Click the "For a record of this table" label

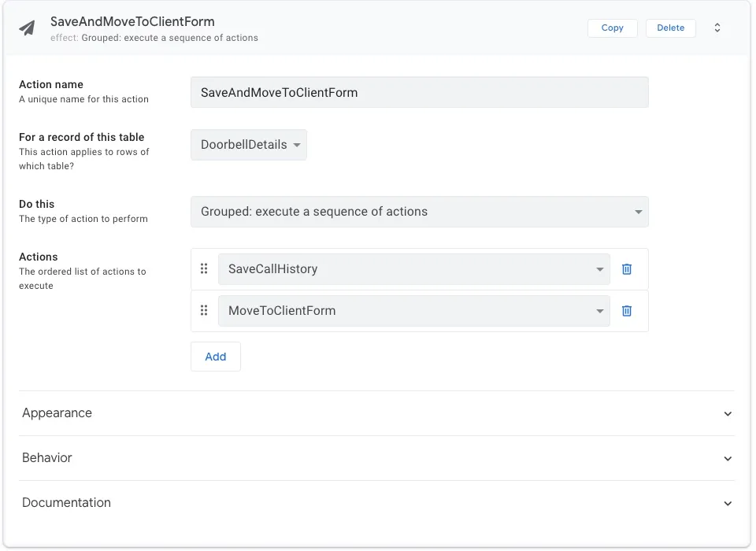tap(82, 137)
